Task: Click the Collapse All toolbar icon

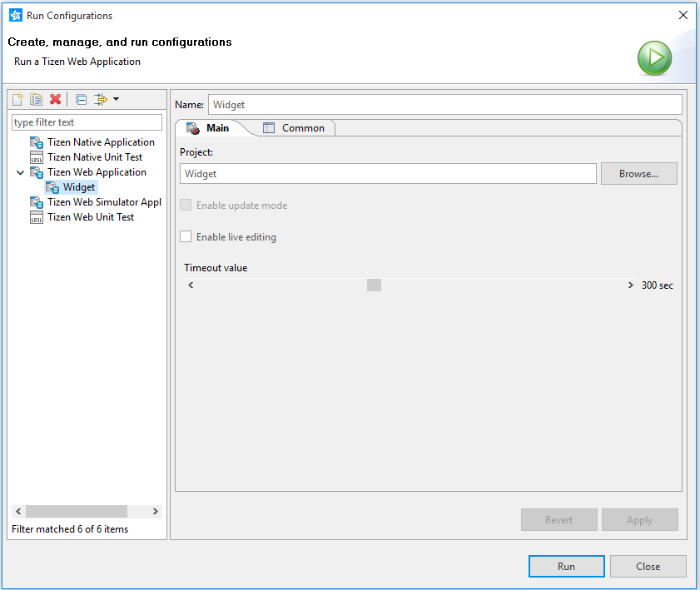Action: pyautogui.click(x=81, y=100)
